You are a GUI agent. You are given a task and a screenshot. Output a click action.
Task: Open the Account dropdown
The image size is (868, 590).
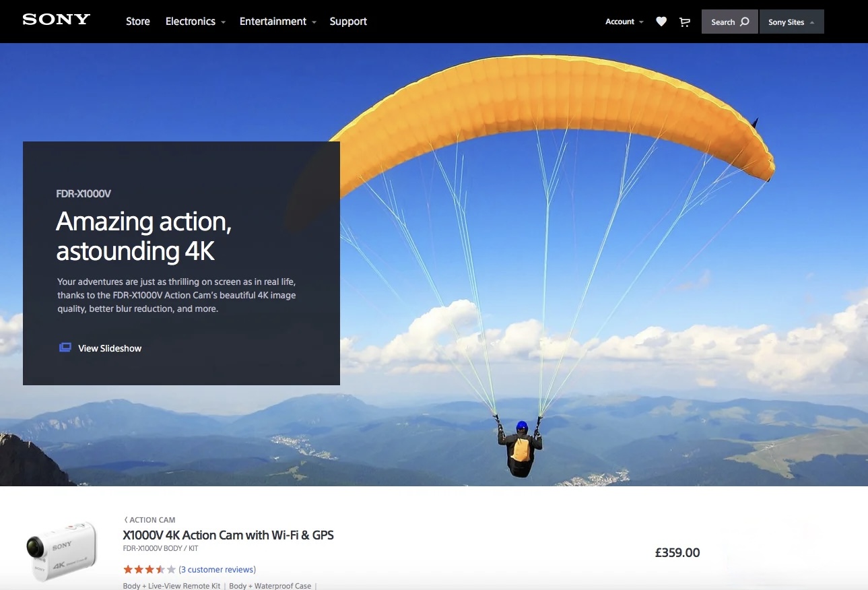pyautogui.click(x=624, y=22)
